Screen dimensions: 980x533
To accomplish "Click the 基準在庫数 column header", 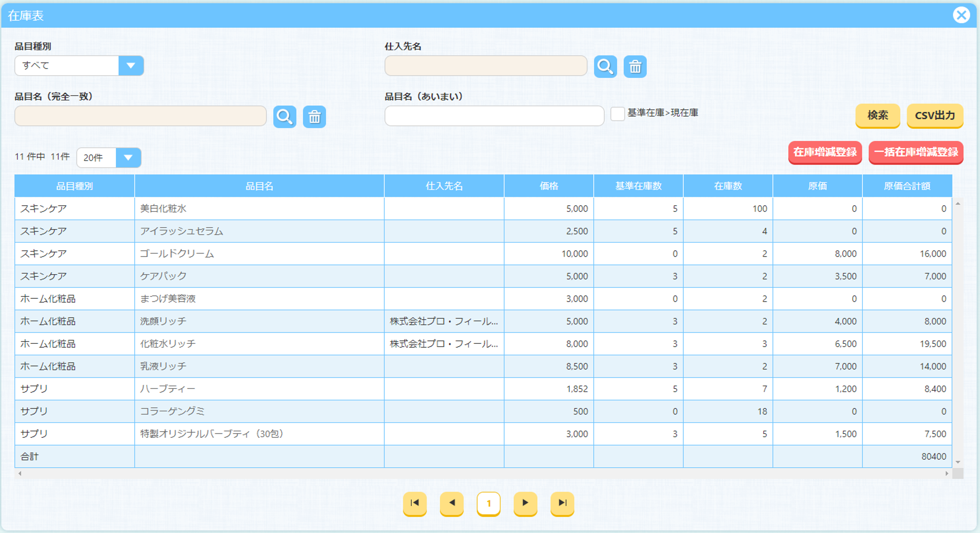I will (x=638, y=186).
